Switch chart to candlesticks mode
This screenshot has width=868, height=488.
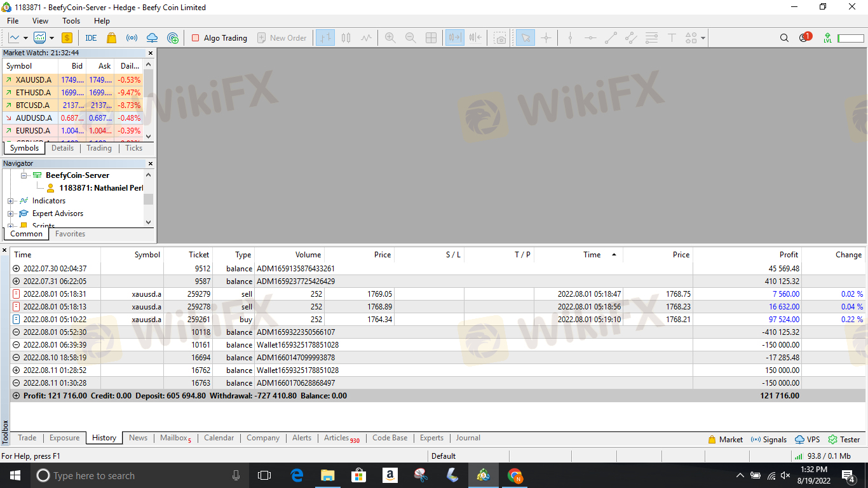(346, 38)
